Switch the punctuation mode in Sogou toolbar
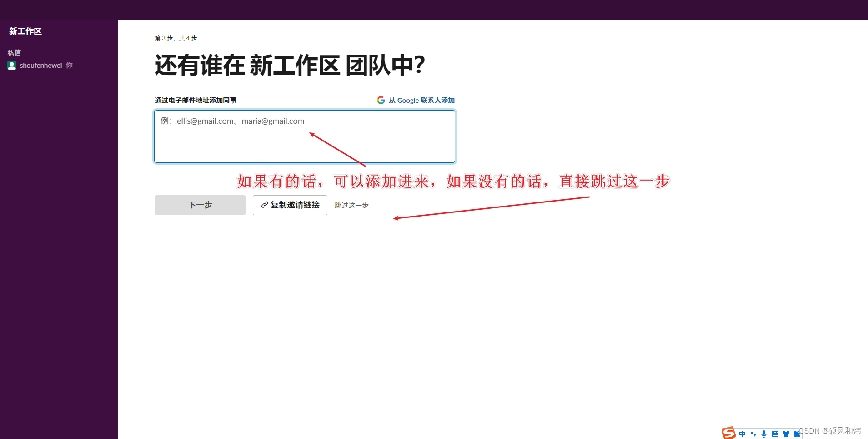 753,434
